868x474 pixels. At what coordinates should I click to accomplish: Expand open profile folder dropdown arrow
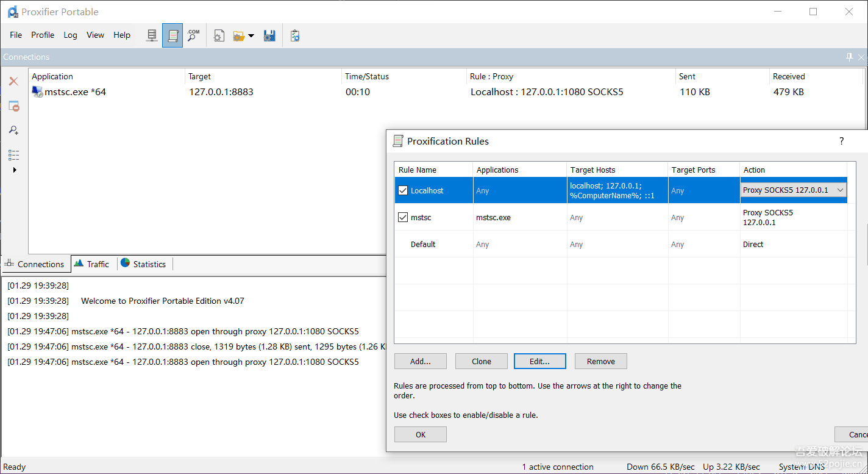coord(251,36)
